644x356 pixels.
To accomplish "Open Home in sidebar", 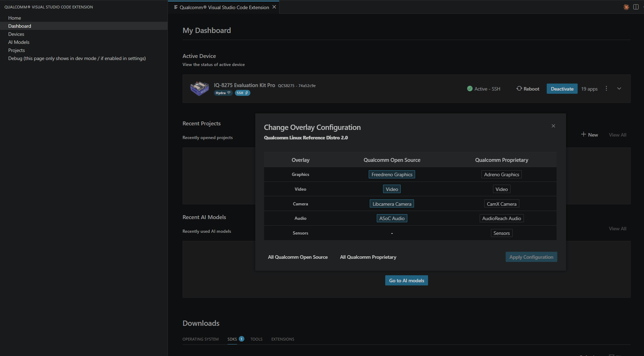I will pos(84,18).
